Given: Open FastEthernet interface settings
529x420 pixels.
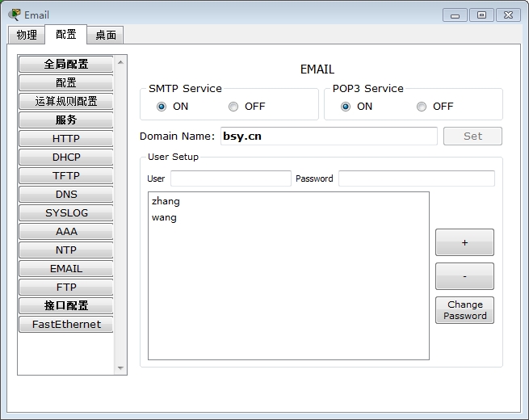Looking at the screenshot, I should 66,324.
